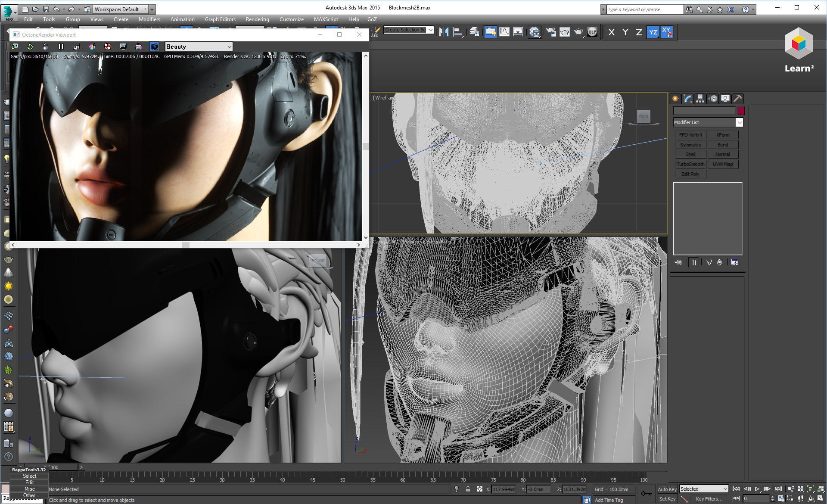The width and height of the screenshot is (827, 504).
Task: Open Rendered Frame Window icon
Action: (565, 32)
